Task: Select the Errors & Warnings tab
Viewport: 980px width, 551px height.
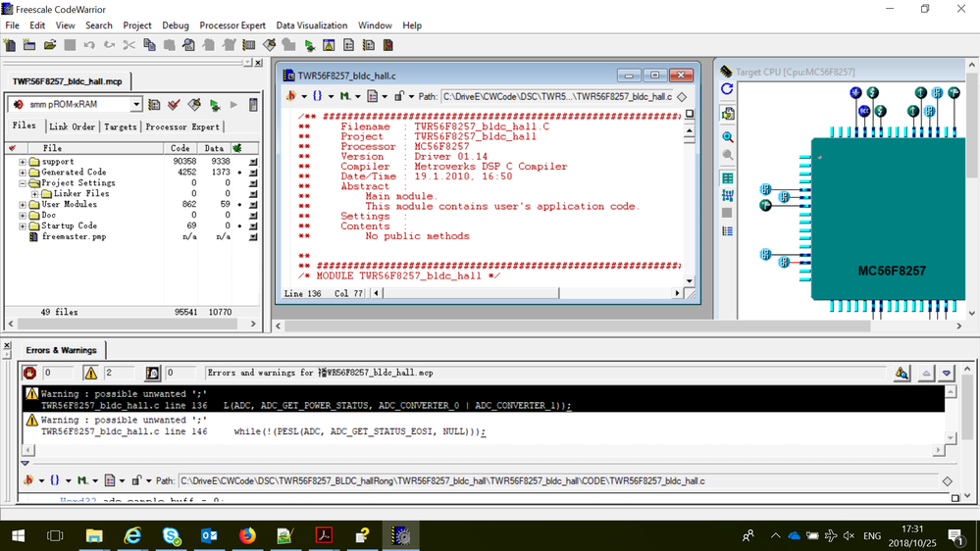Action: [x=61, y=350]
